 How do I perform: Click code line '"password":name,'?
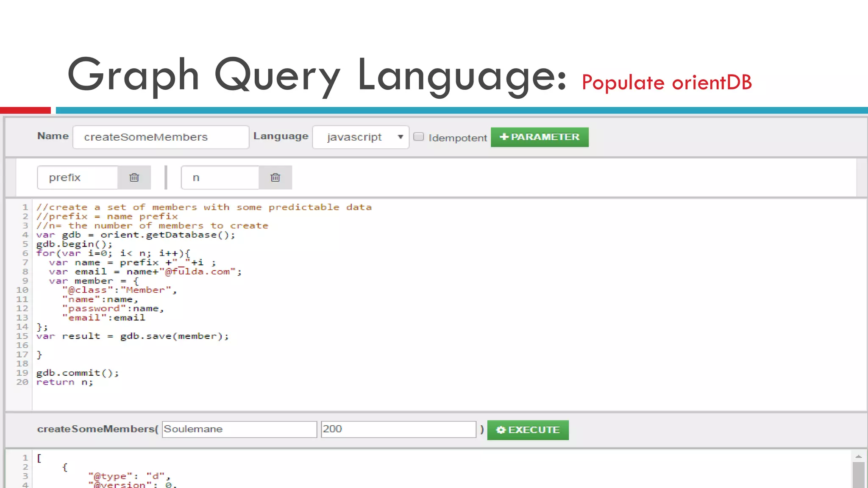coord(113,309)
